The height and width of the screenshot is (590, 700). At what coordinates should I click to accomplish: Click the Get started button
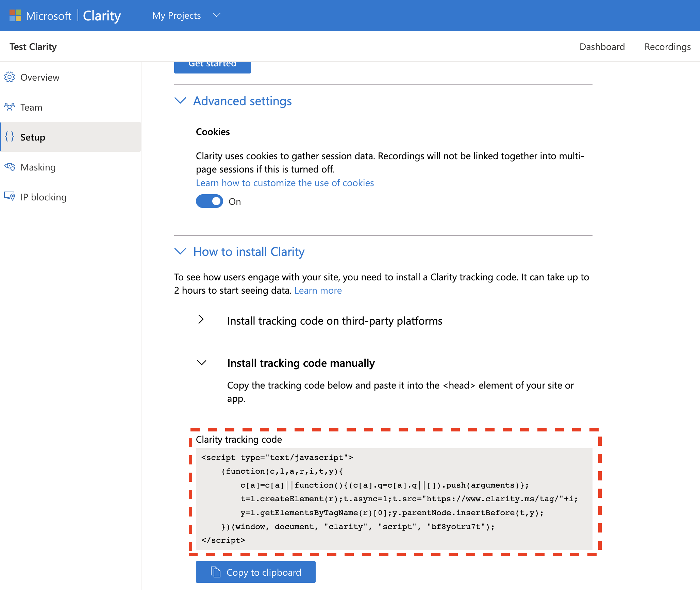pyautogui.click(x=213, y=67)
